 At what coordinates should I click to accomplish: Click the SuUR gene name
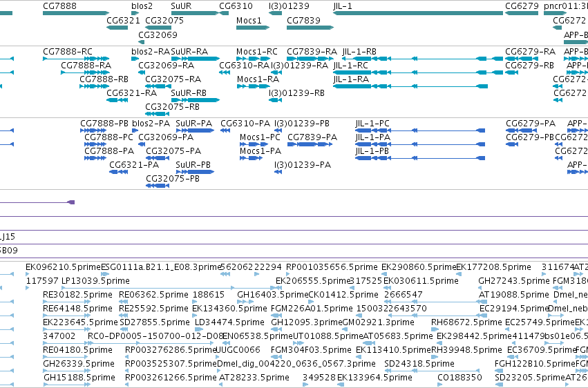tap(181, 6)
